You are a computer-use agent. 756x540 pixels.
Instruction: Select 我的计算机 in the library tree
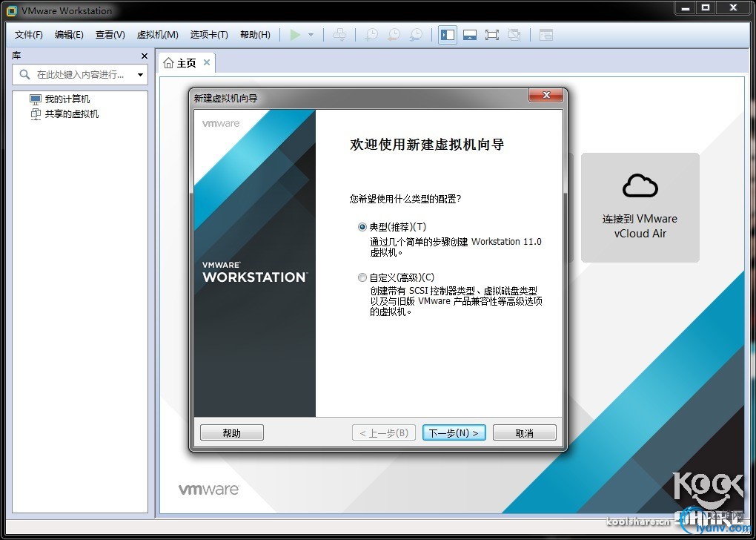click(x=60, y=99)
